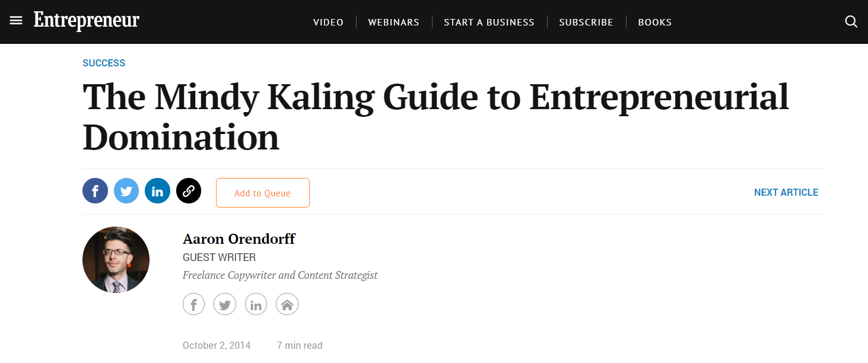Share article on Facebook

click(95, 191)
